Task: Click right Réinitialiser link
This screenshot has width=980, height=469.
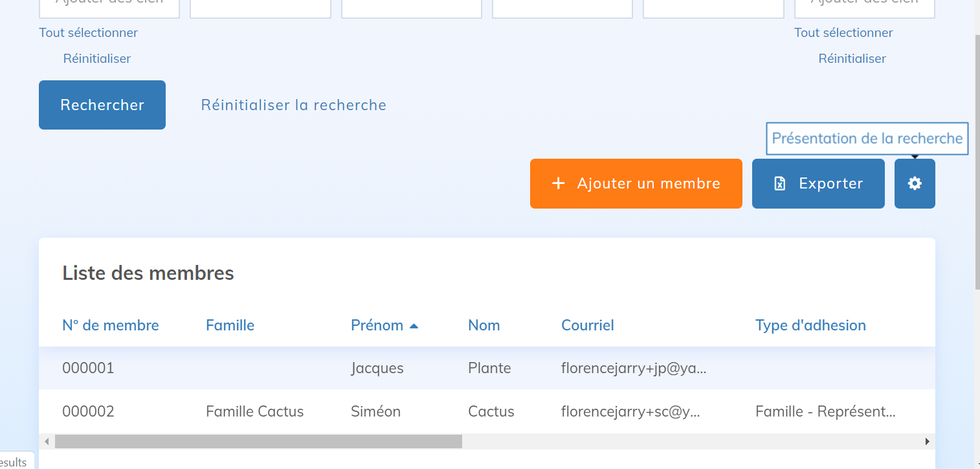Action: coord(852,58)
